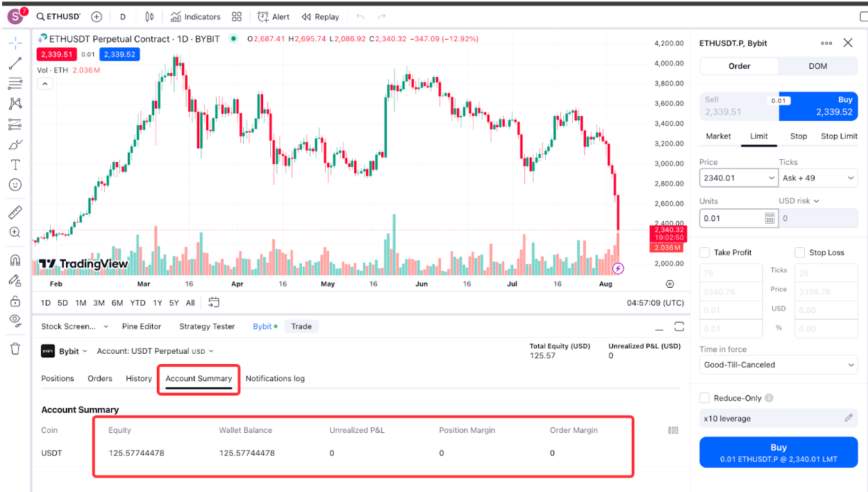868x492 pixels.
Task: Expand the Ticks Ask + 49 dropdown
Action: point(818,179)
